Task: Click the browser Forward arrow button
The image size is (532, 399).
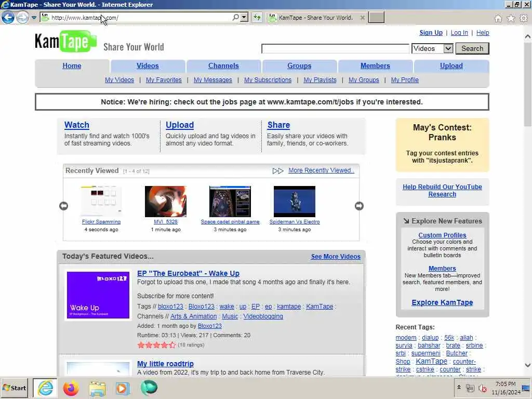Action: click(22, 17)
